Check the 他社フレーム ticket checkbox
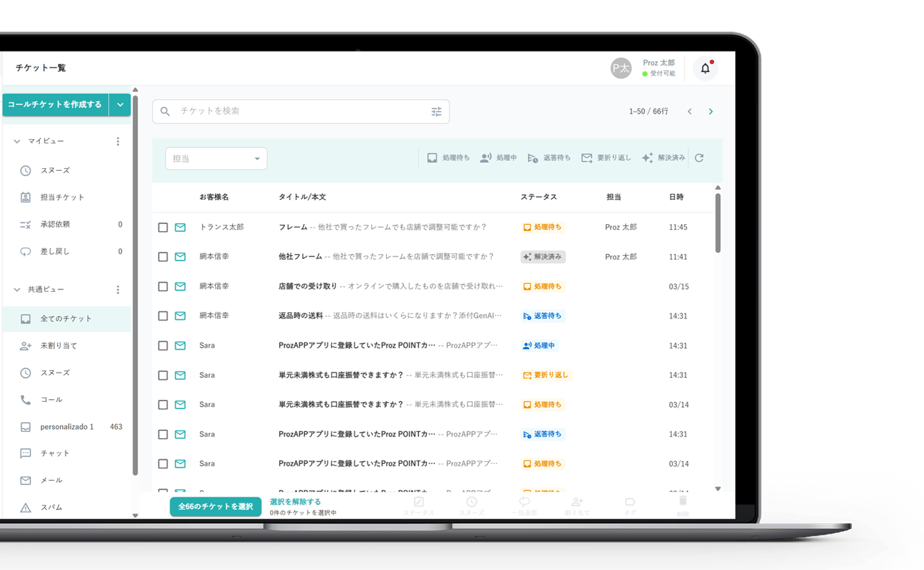The height and width of the screenshot is (570, 924). [x=163, y=257]
